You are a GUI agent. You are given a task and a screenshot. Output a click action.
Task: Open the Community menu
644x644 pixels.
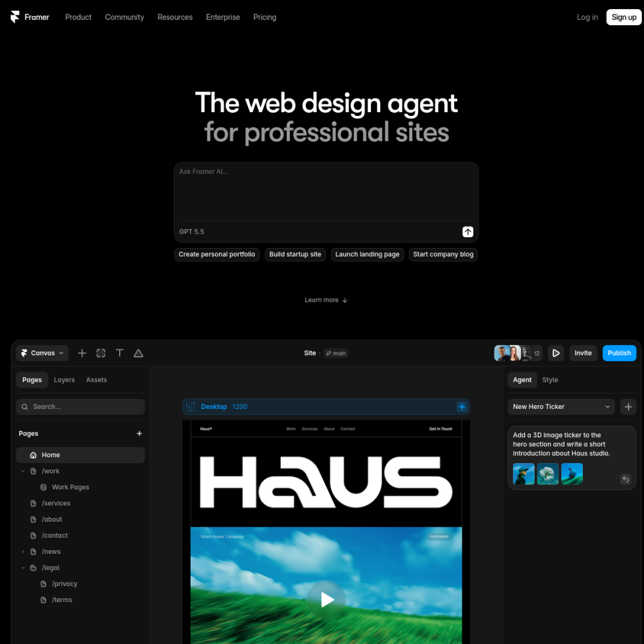124,17
